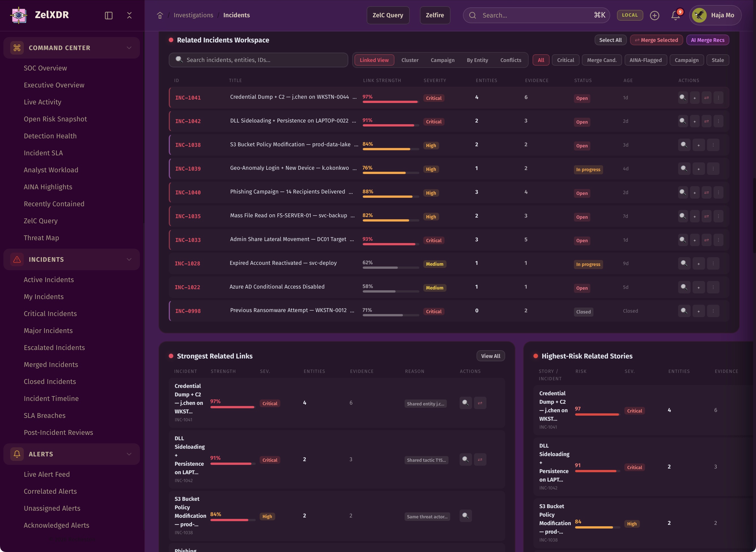Expand or collapse the Alerts section chevron
The width and height of the screenshot is (756, 552).
click(129, 454)
